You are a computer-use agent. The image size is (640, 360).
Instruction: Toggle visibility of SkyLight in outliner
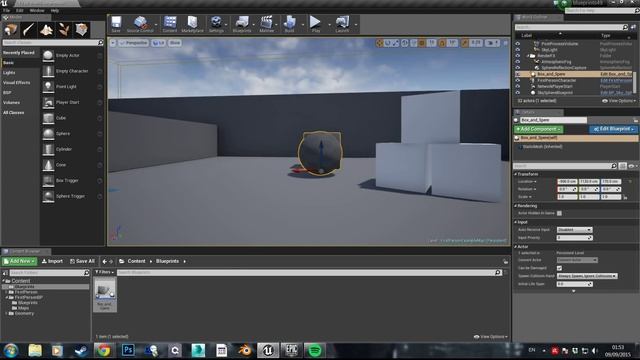tap(518, 50)
